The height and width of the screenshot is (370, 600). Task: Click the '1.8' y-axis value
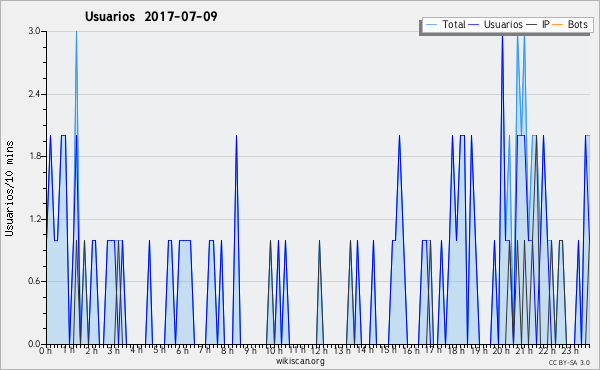pos(34,156)
